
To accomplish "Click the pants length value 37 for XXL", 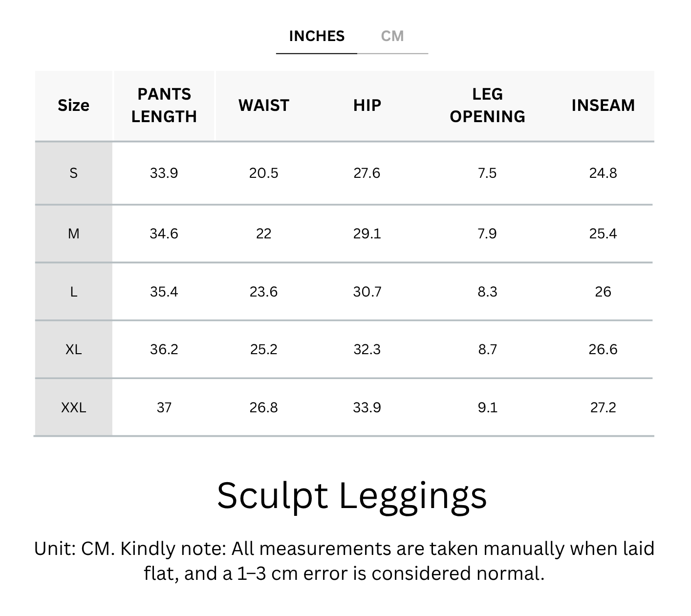I will point(164,407).
